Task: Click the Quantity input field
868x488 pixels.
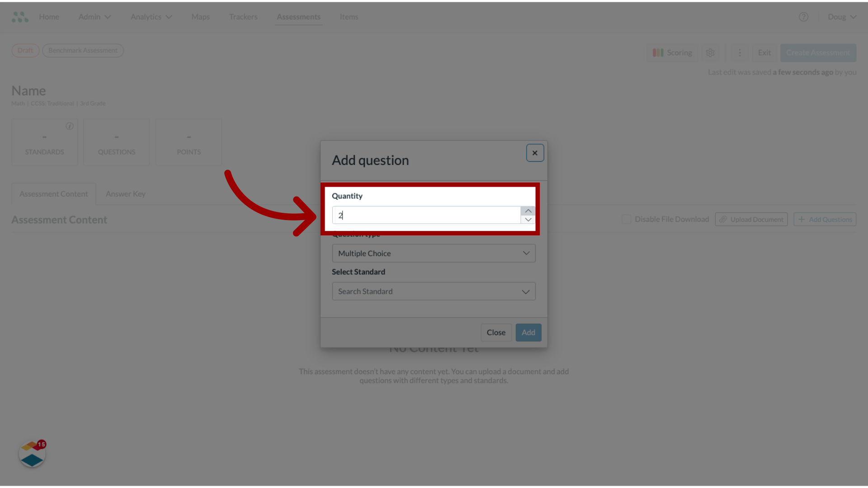Action: pyautogui.click(x=427, y=215)
